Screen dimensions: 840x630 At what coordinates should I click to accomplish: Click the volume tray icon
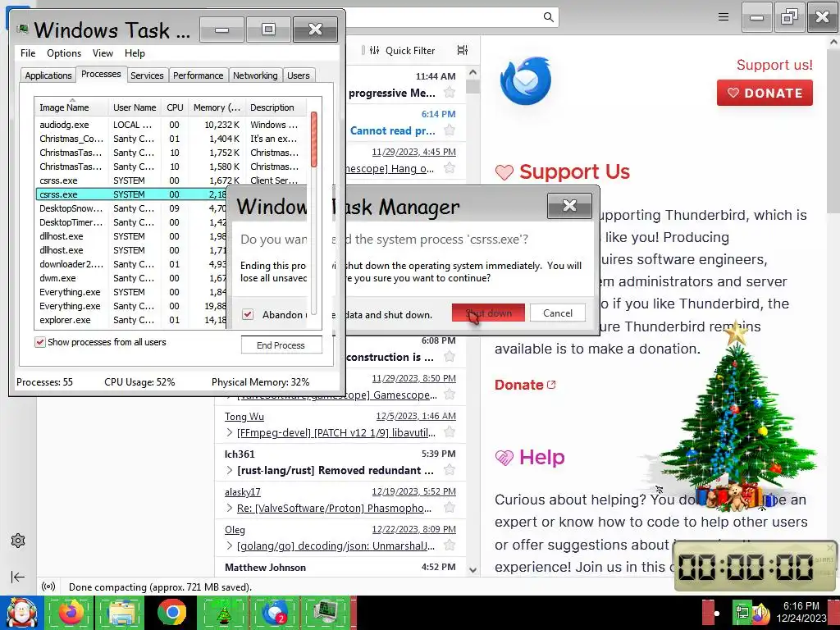tap(760, 613)
